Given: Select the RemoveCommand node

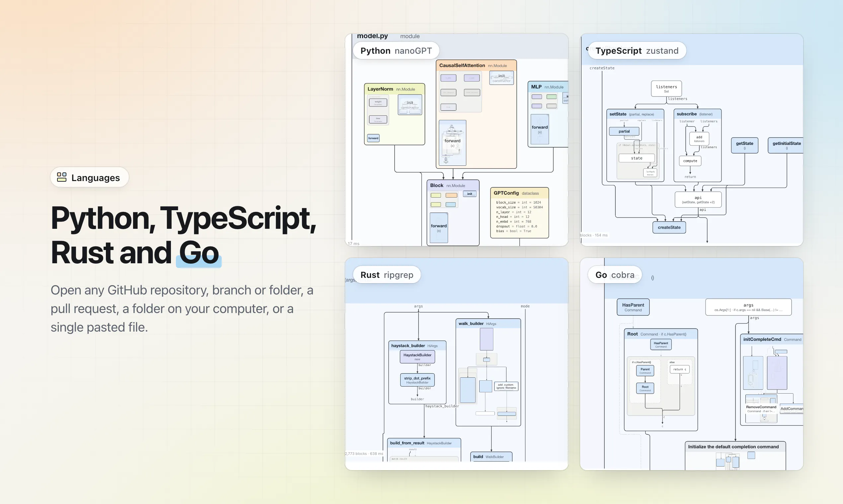Looking at the screenshot, I should point(761,409).
